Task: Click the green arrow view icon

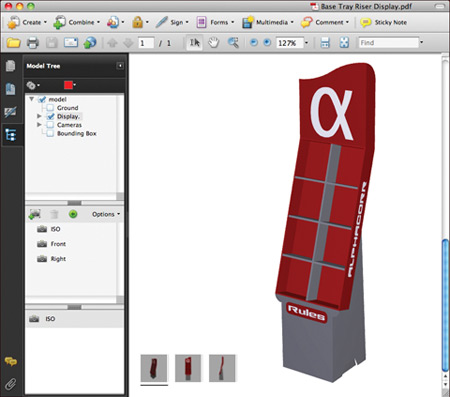Action: pyautogui.click(x=73, y=214)
